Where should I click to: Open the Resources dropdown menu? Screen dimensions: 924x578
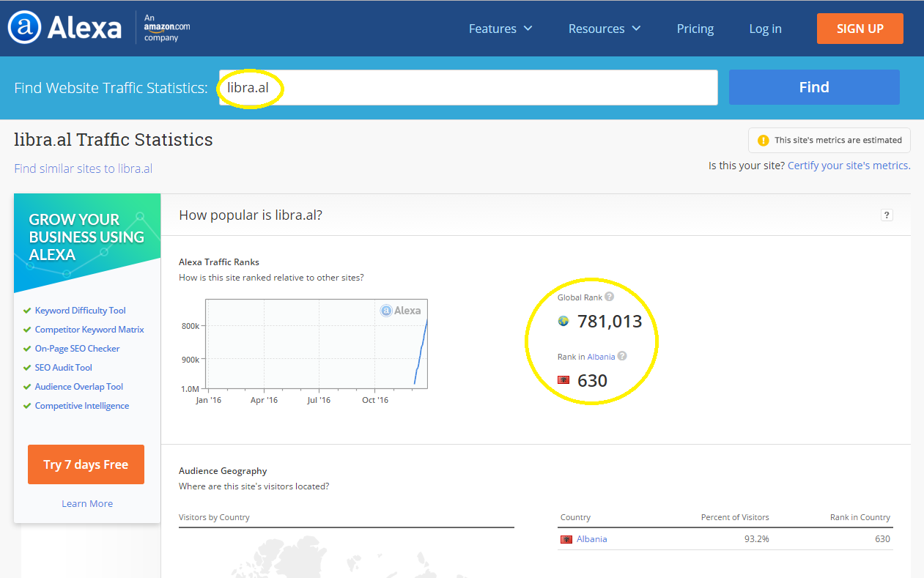(x=605, y=29)
